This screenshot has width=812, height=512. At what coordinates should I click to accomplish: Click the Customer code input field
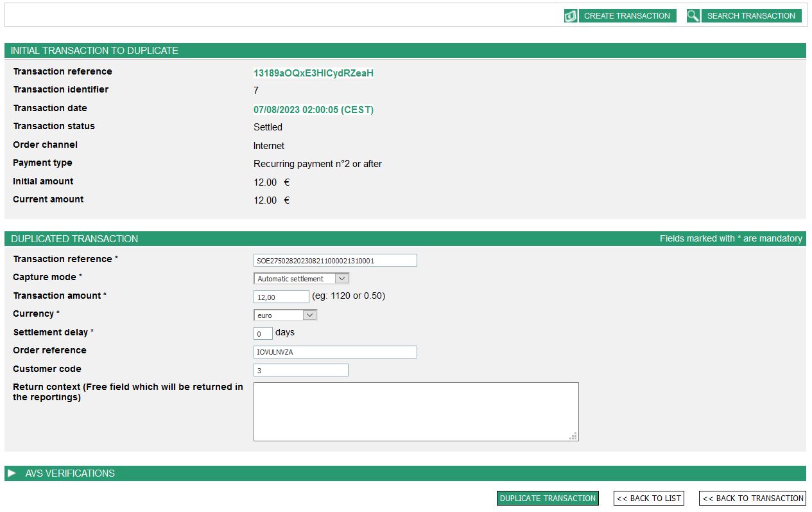pyautogui.click(x=300, y=369)
